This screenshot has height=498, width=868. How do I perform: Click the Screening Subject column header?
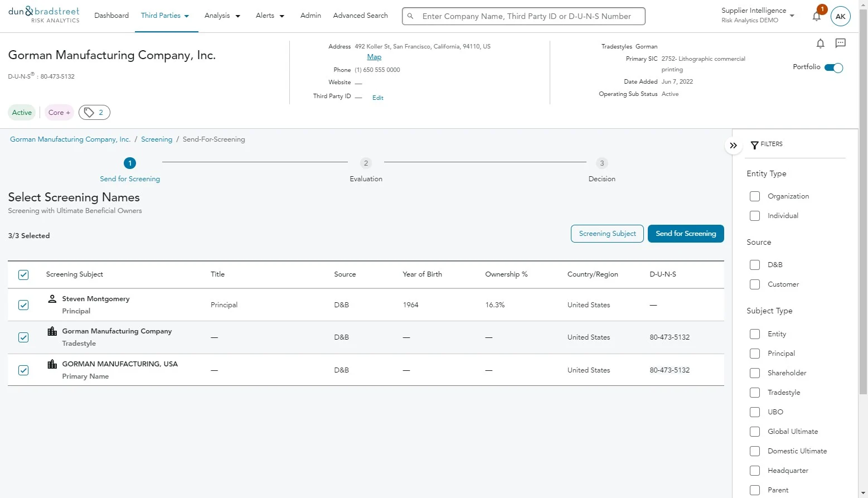point(75,274)
